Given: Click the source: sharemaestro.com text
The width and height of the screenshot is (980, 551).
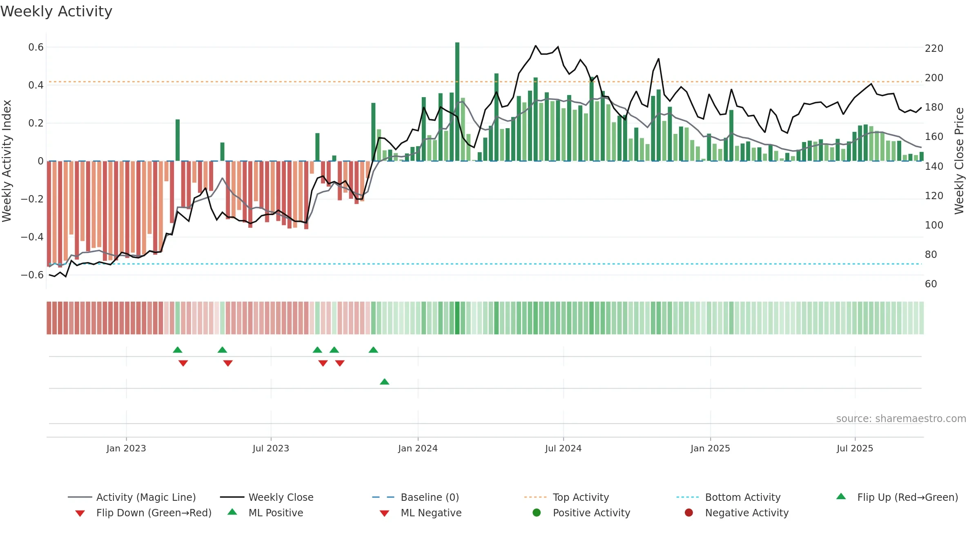Looking at the screenshot, I should point(901,418).
